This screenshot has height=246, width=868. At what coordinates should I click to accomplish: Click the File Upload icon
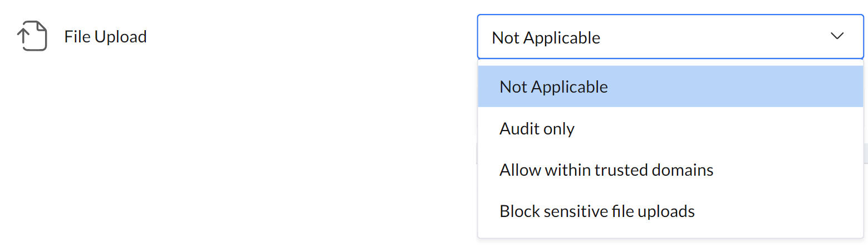[x=32, y=37]
